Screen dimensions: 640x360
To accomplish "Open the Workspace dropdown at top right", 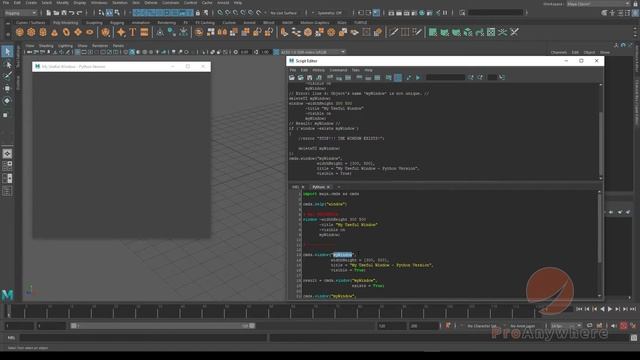I will coord(598,4).
